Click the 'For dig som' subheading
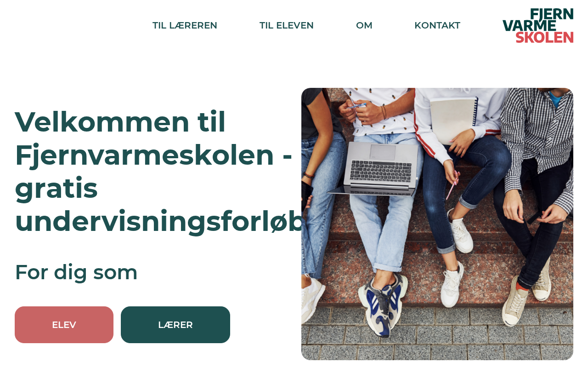 tap(76, 272)
